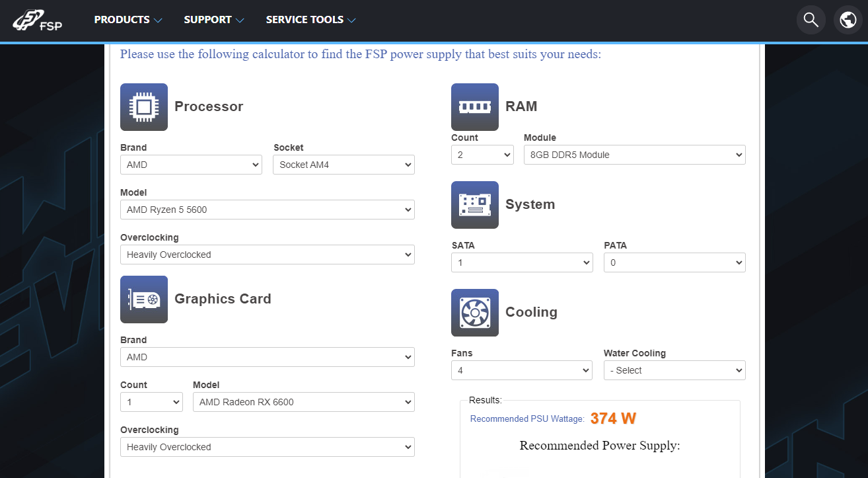
Task: Click the globe language icon
Action: 848,20
